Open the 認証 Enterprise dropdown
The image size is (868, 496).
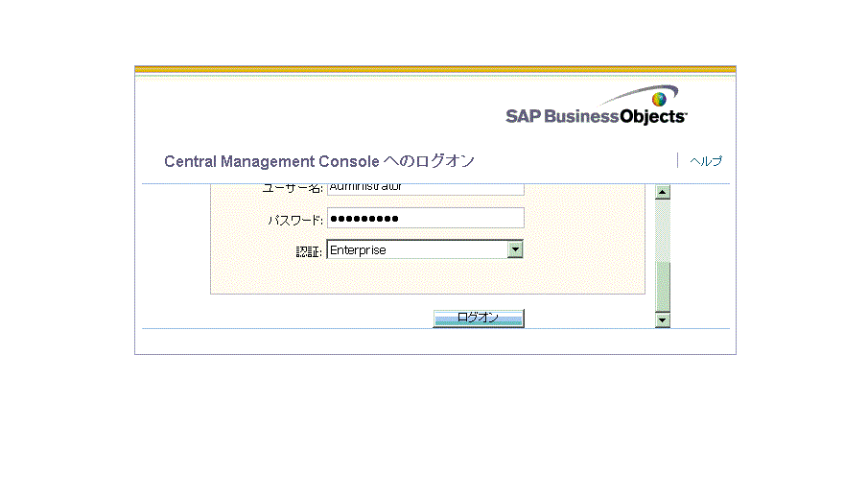click(x=425, y=249)
